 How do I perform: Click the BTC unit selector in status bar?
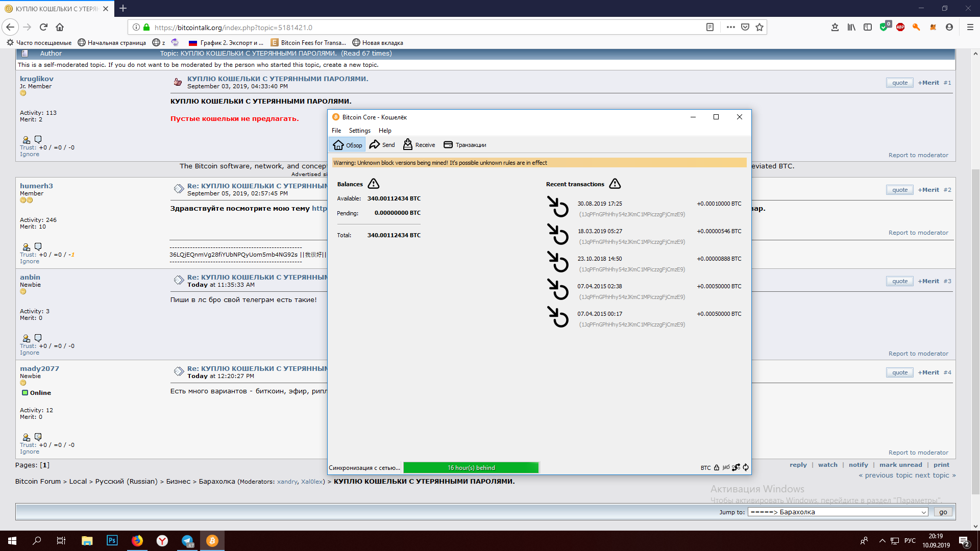pos(705,468)
